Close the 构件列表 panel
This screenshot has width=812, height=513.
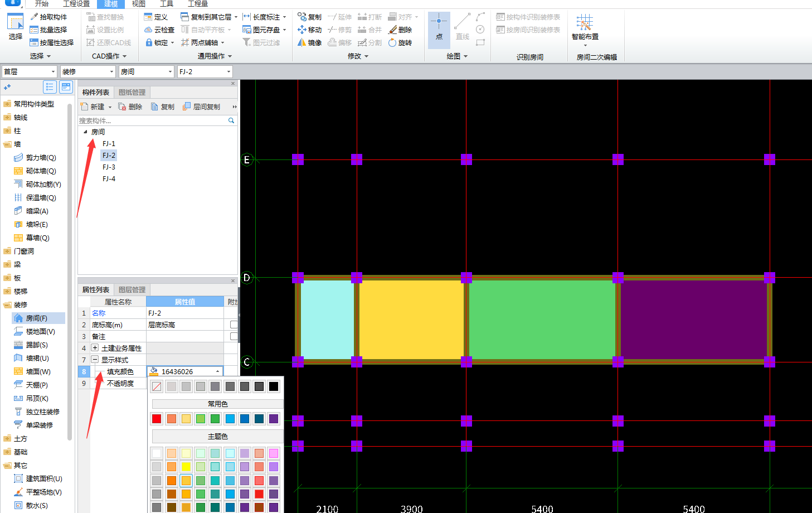point(233,83)
